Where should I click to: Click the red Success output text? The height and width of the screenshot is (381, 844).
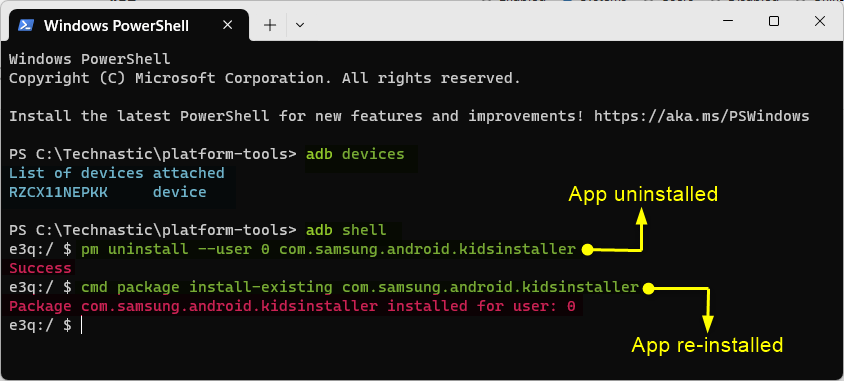coord(40,268)
